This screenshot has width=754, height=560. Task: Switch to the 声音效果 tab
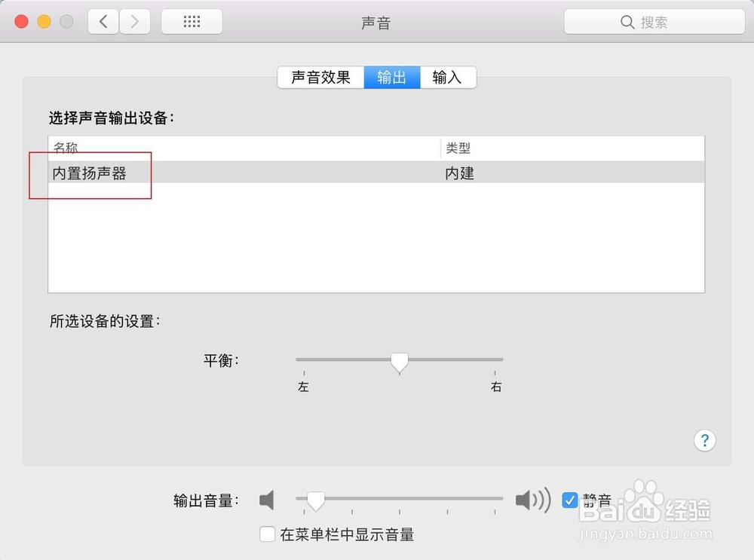click(x=320, y=77)
